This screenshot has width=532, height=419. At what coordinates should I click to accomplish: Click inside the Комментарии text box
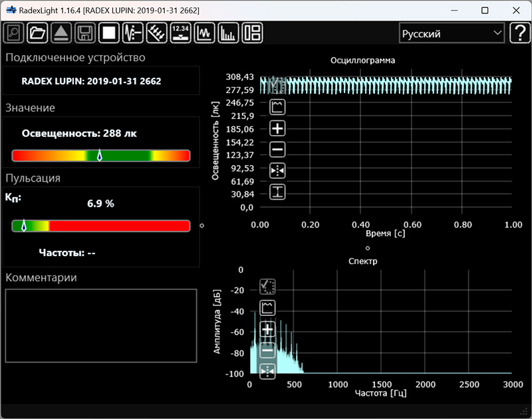pyautogui.click(x=101, y=325)
